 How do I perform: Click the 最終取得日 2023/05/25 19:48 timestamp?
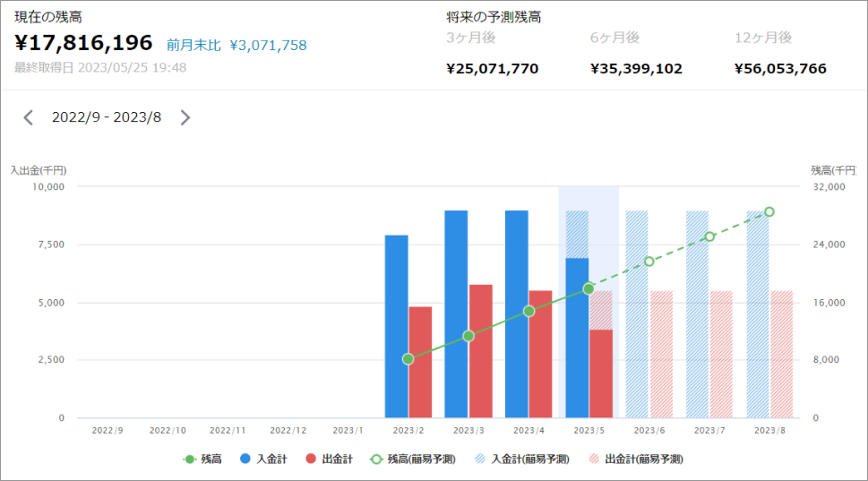coord(100,67)
